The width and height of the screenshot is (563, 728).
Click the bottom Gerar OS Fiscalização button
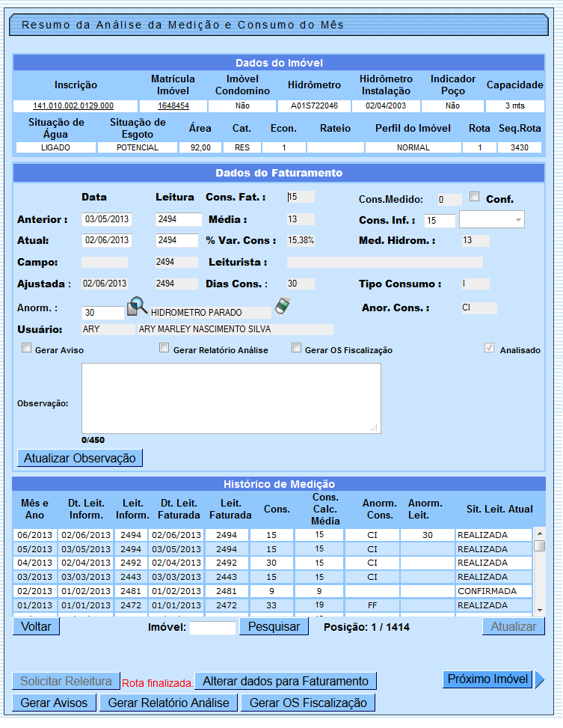pos(308,703)
